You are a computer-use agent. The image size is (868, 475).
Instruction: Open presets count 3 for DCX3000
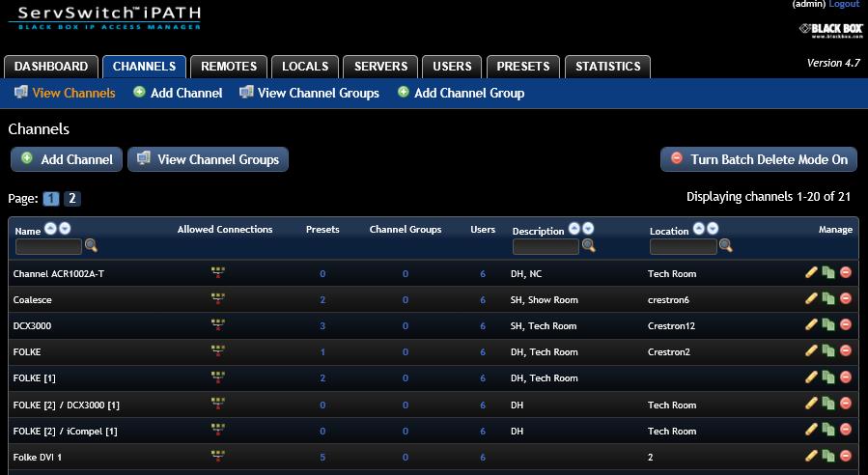coord(322,326)
